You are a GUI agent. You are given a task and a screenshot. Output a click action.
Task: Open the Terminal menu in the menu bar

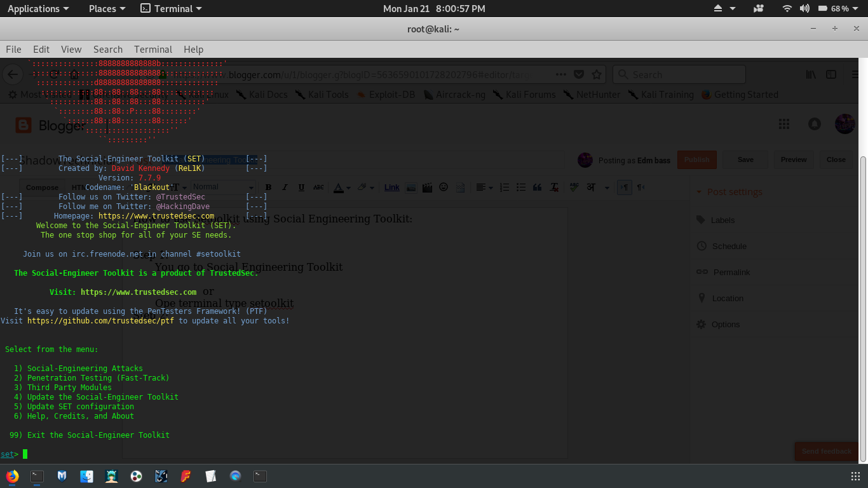click(153, 49)
